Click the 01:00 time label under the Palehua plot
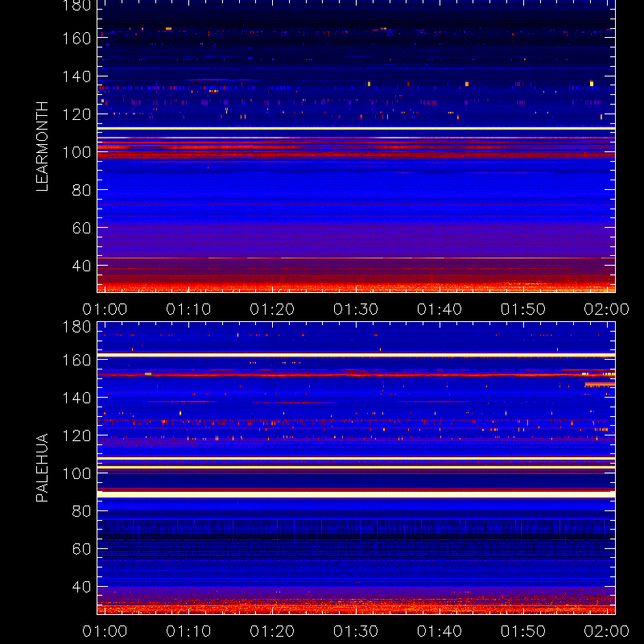 [105, 631]
